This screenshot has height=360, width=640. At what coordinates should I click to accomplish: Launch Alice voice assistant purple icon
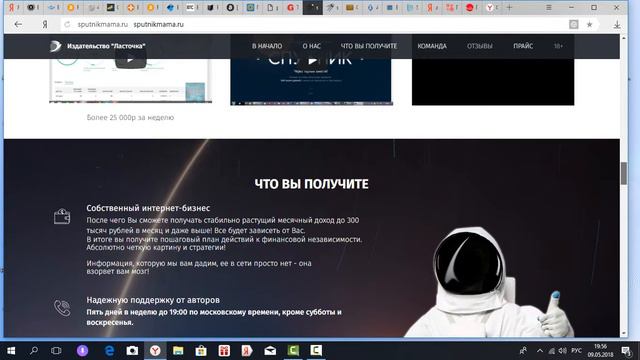(x=82, y=351)
